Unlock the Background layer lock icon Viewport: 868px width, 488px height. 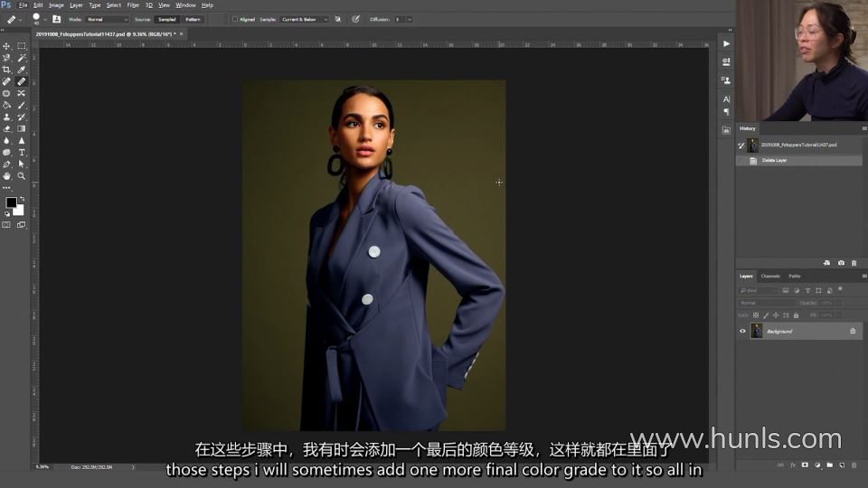pyautogui.click(x=853, y=332)
